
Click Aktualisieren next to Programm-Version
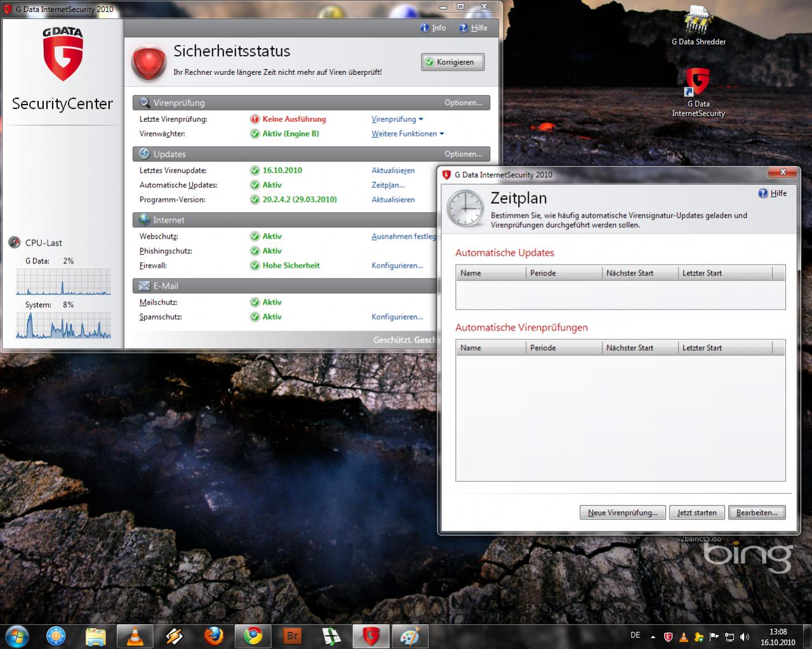point(393,200)
